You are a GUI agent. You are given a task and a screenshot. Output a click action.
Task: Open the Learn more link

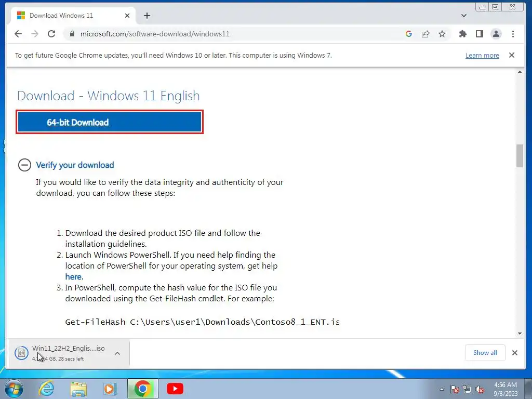[482, 55]
